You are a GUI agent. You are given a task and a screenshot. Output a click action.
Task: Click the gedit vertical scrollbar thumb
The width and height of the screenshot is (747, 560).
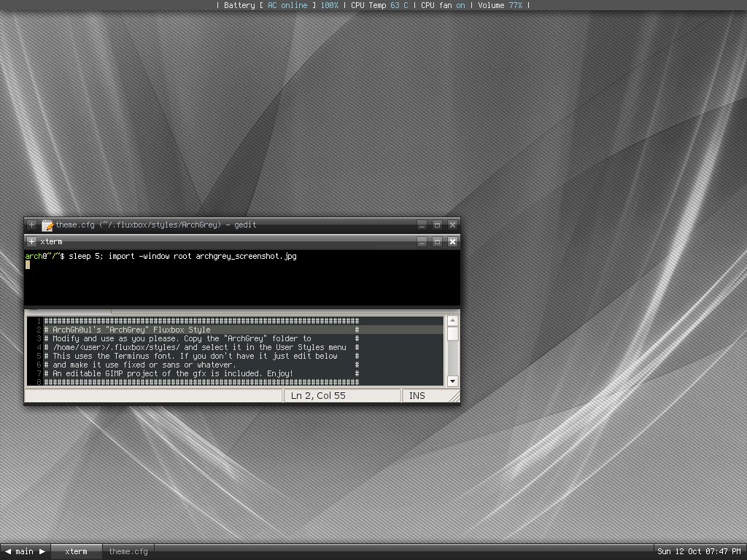click(x=452, y=334)
